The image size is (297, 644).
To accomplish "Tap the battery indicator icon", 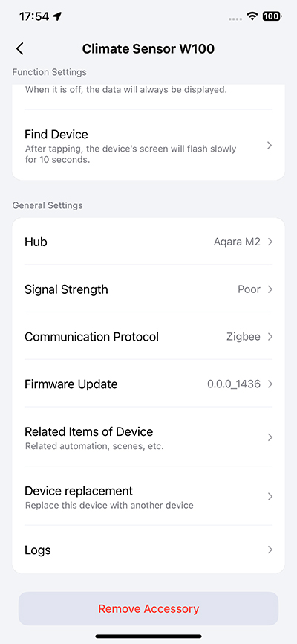I will point(272,16).
